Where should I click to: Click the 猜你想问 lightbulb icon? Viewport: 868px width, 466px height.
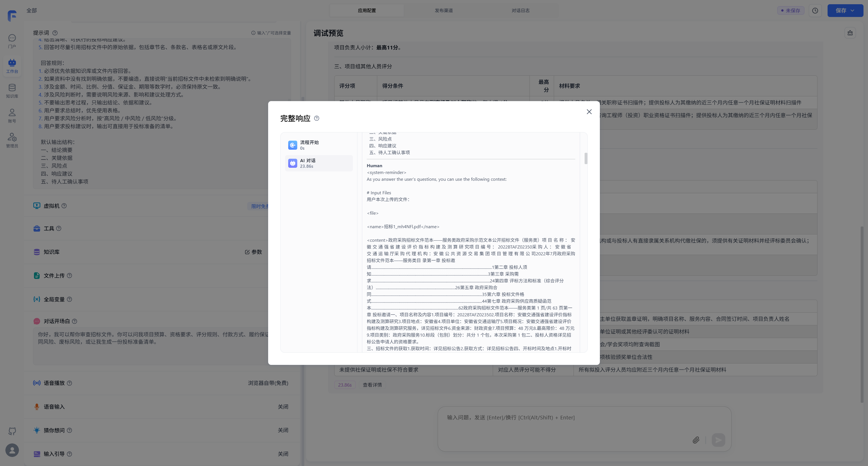coord(37,430)
